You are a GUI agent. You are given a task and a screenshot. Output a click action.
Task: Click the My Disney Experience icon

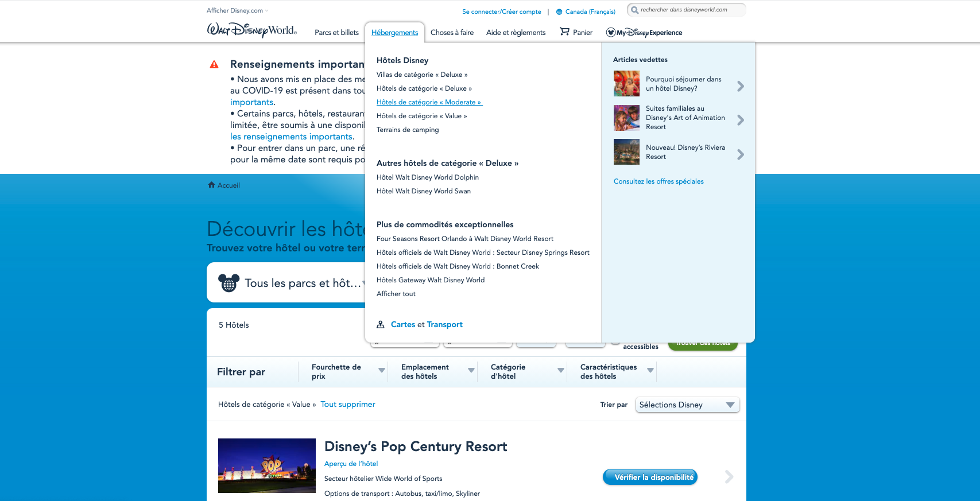611,33
